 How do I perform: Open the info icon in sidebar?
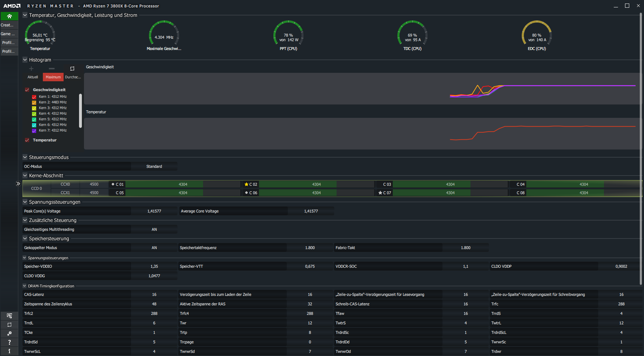coord(9,351)
